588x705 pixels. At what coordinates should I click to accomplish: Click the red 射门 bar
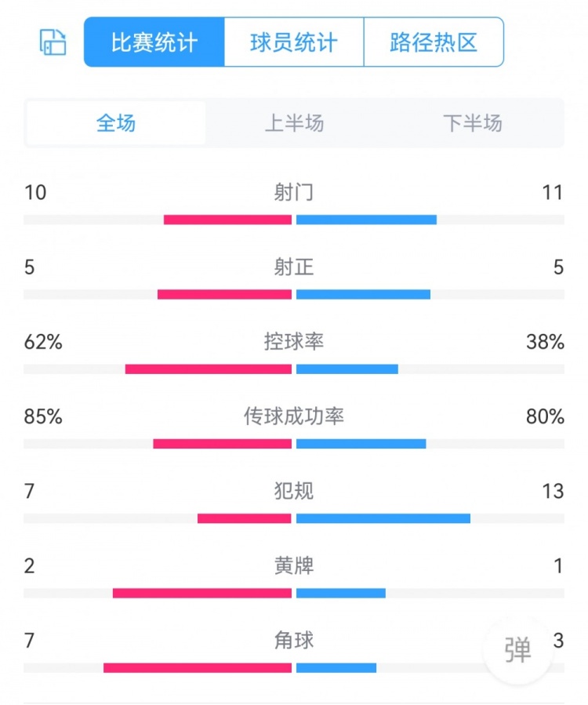(227, 220)
